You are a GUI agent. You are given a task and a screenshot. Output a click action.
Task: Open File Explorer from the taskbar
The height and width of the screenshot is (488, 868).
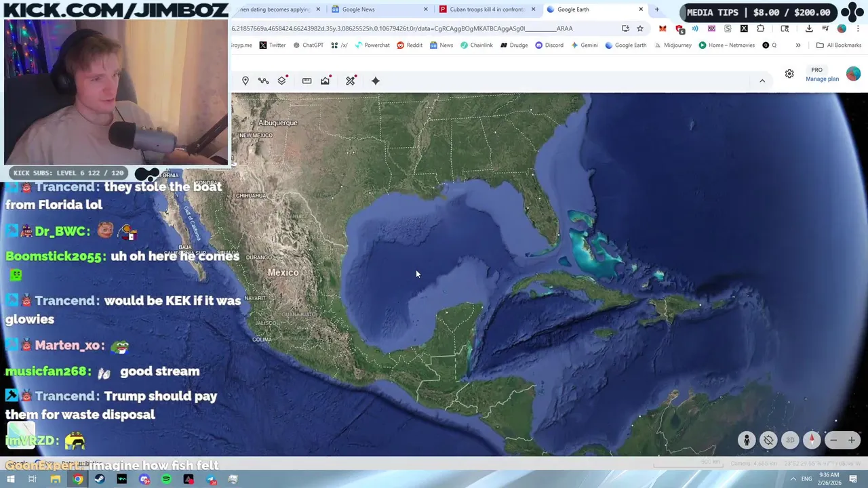tap(56, 479)
